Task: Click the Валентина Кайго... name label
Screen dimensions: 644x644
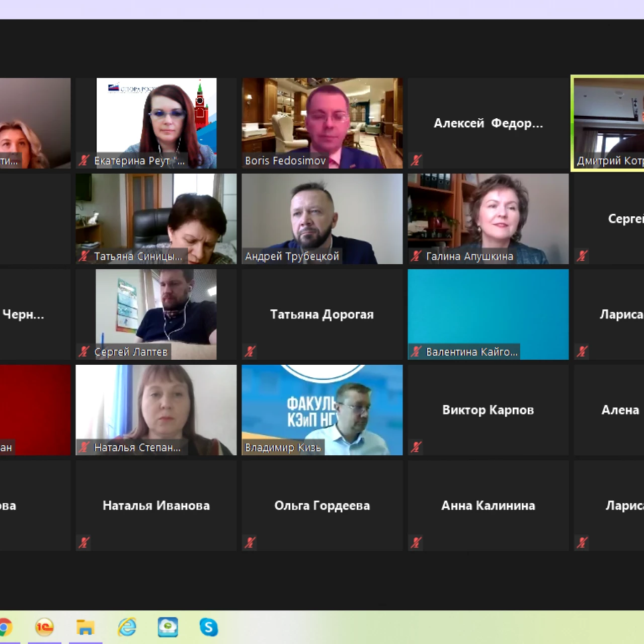Action: (472, 352)
